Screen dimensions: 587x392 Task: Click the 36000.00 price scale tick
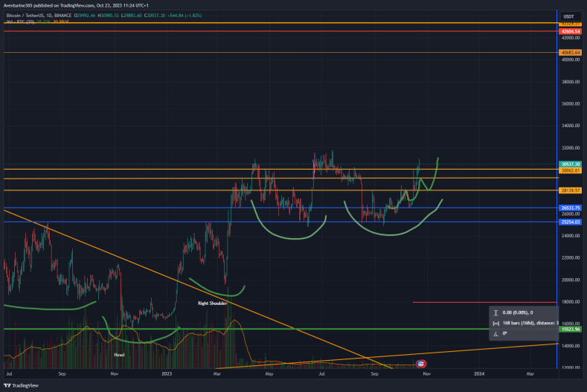[x=571, y=103]
